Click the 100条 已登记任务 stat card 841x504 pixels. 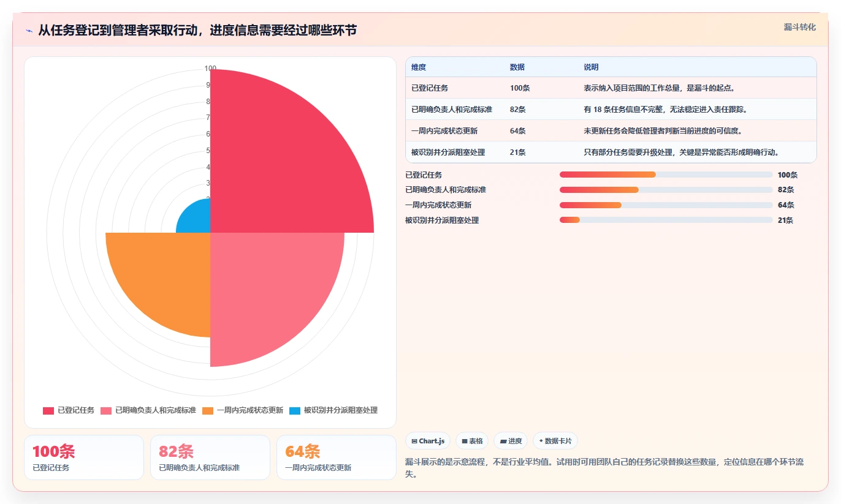pos(83,457)
